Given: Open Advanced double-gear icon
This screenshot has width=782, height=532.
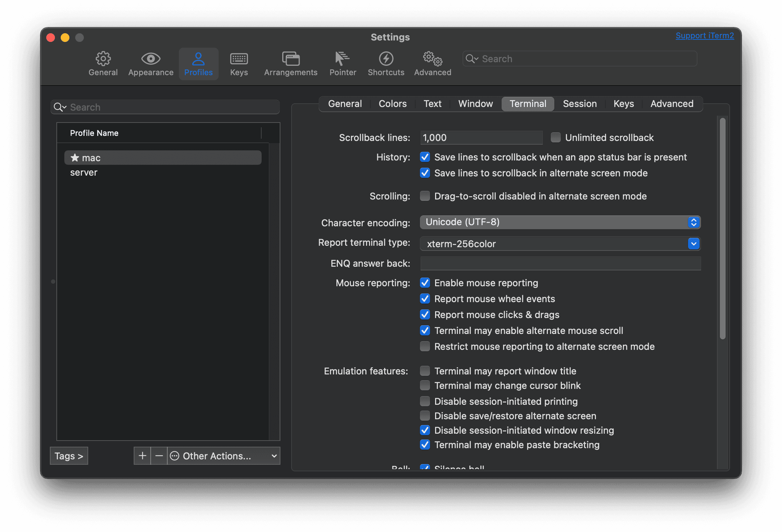Looking at the screenshot, I should click(x=433, y=59).
